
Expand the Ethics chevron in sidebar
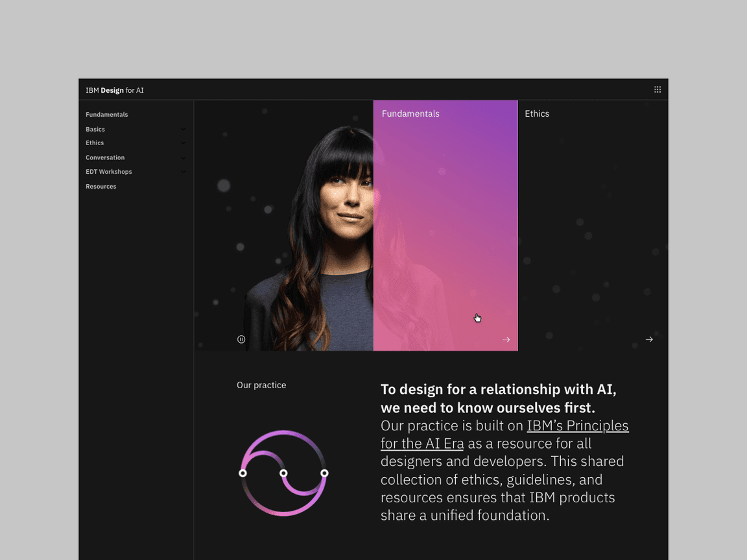[x=184, y=143]
